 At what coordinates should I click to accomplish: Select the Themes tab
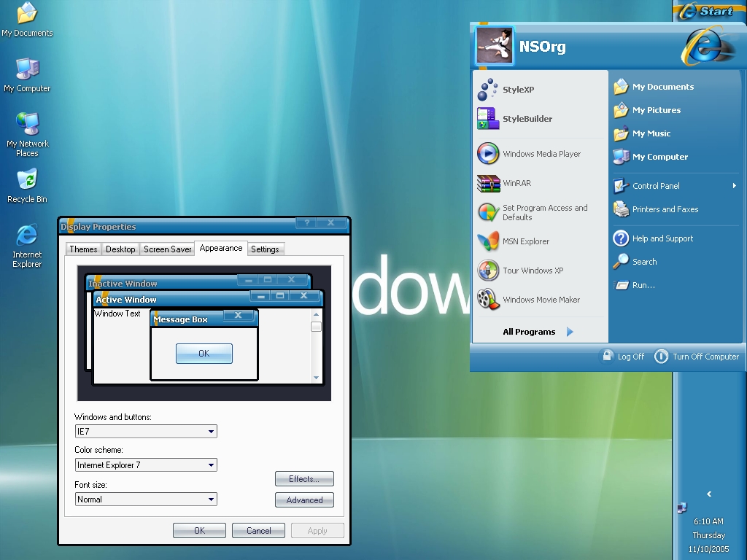[82, 249]
